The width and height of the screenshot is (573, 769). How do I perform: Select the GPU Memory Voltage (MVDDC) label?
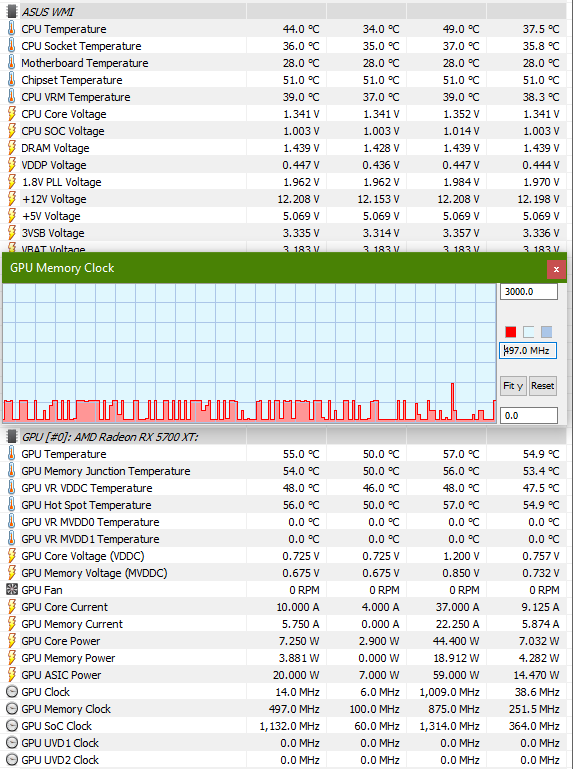tap(94, 573)
